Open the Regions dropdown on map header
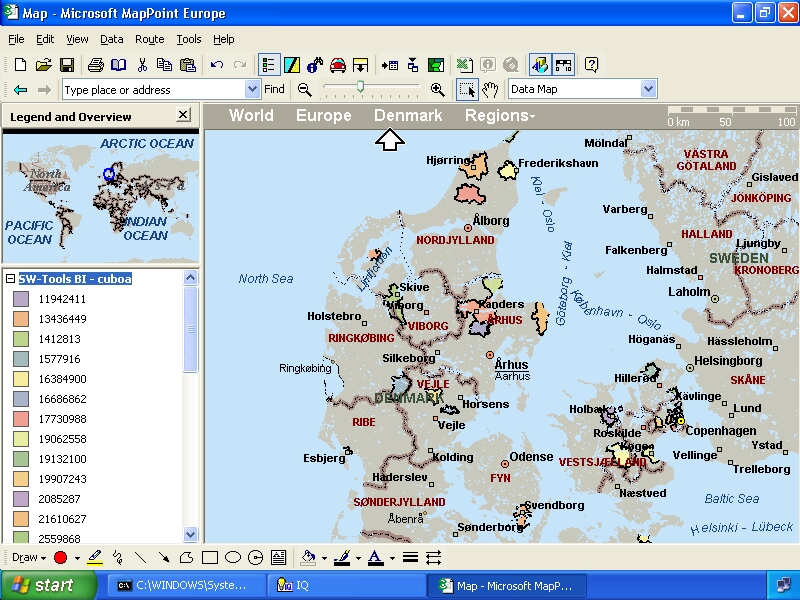 click(x=499, y=115)
